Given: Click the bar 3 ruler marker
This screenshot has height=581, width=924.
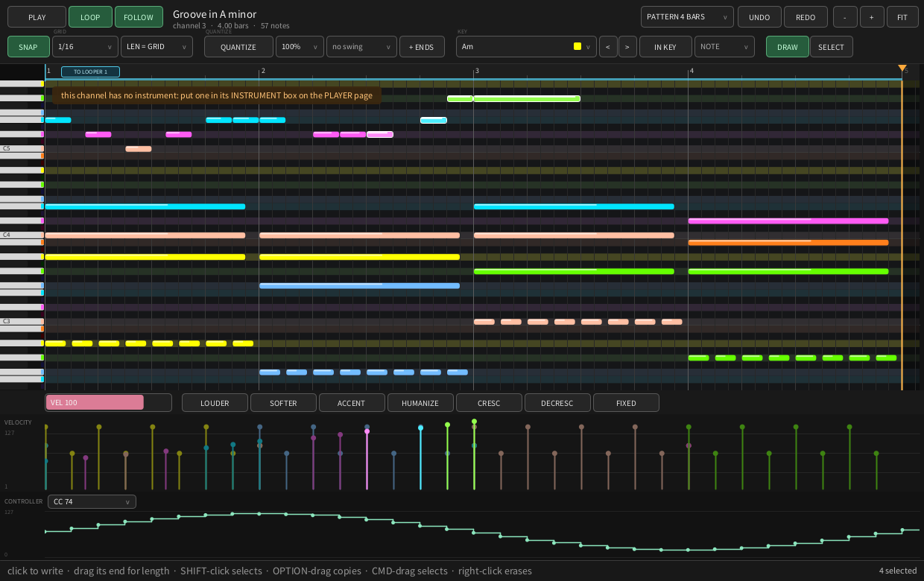Looking at the screenshot, I should [477, 71].
